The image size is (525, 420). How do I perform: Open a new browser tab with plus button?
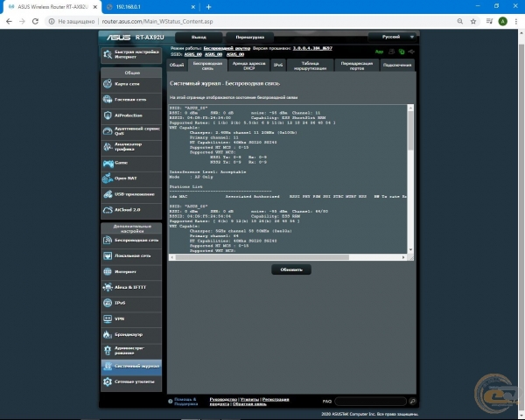pos(208,7)
